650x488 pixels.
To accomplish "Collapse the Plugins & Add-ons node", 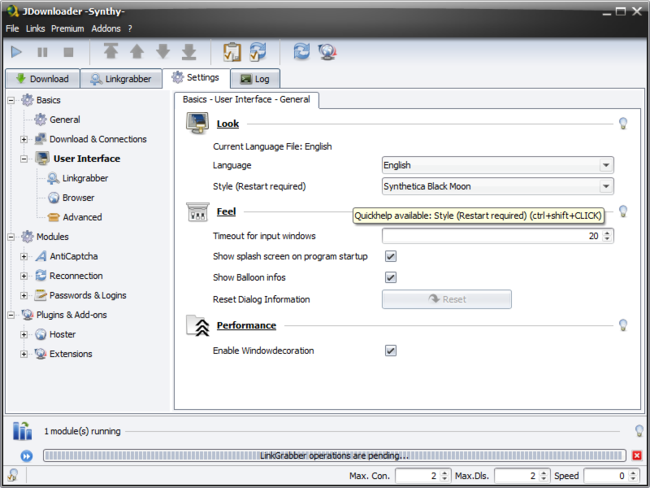I will point(11,315).
